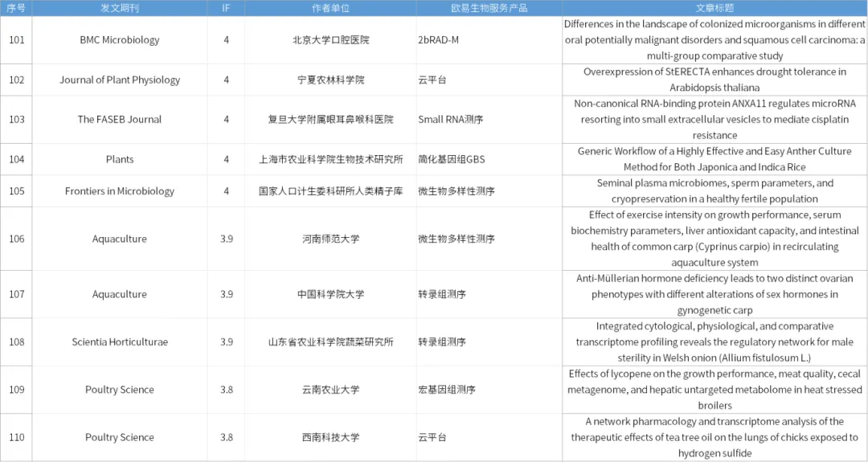The image size is (868, 462).
Task: Select the ANXA11 microRNA title cell
Action: (714, 120)
